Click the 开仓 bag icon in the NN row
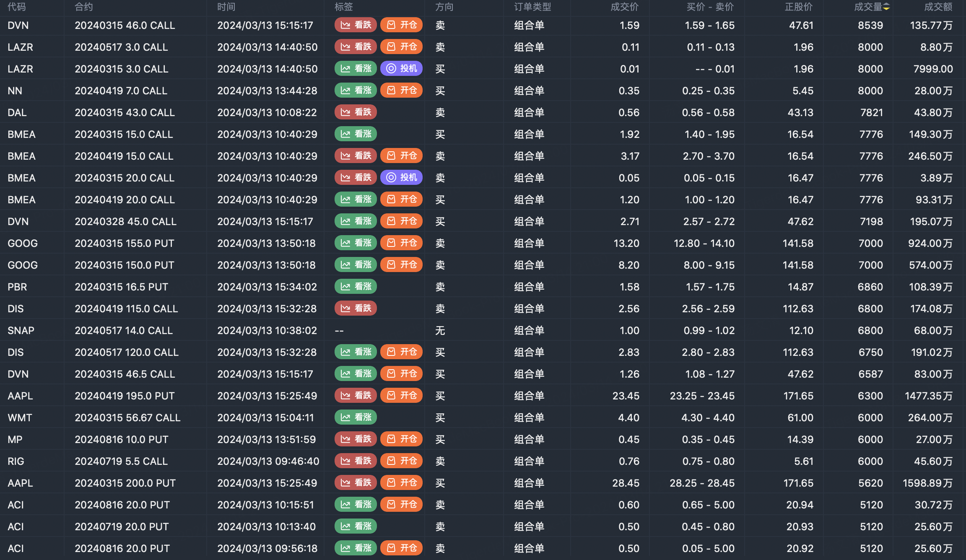The width and height of the screenshot is (966, 560). point(391,91)
